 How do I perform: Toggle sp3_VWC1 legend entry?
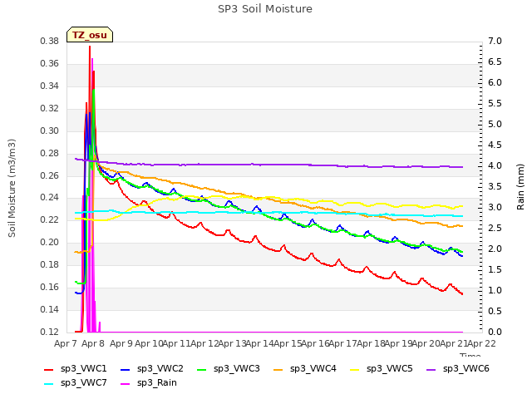(76, 368)
